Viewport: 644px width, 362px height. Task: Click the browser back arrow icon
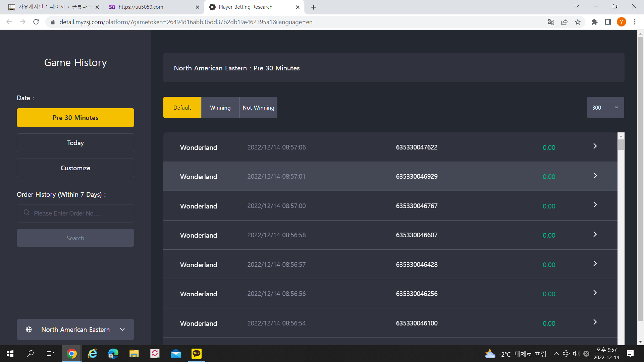9,22
